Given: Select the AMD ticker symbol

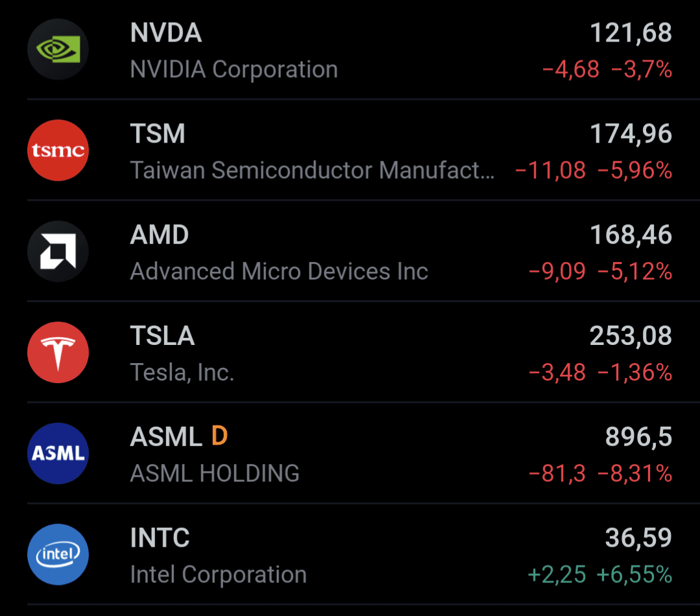Looking at the screenshot, I should pos(160,235).
